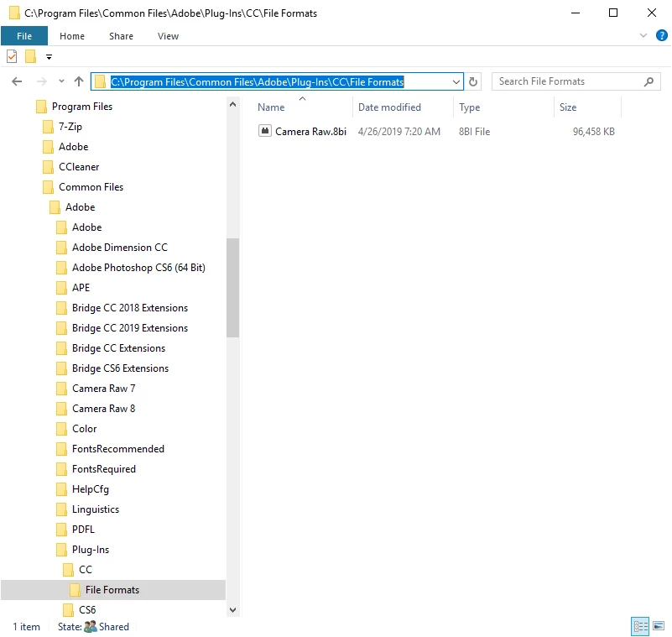Viewport: 672px width, 637px height.
Task: Click navigation pane scroll up arrow
Action: pos(232,104)
